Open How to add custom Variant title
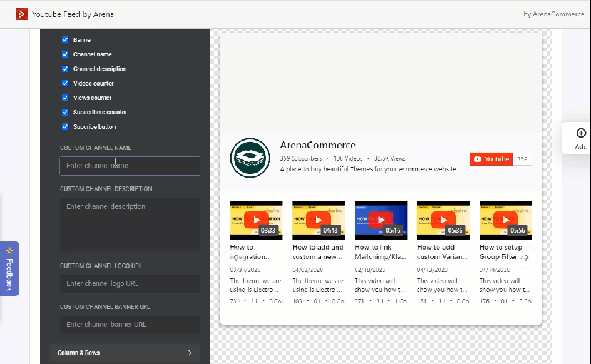This screenshot has width=591, height=364. tap(442, 252)
